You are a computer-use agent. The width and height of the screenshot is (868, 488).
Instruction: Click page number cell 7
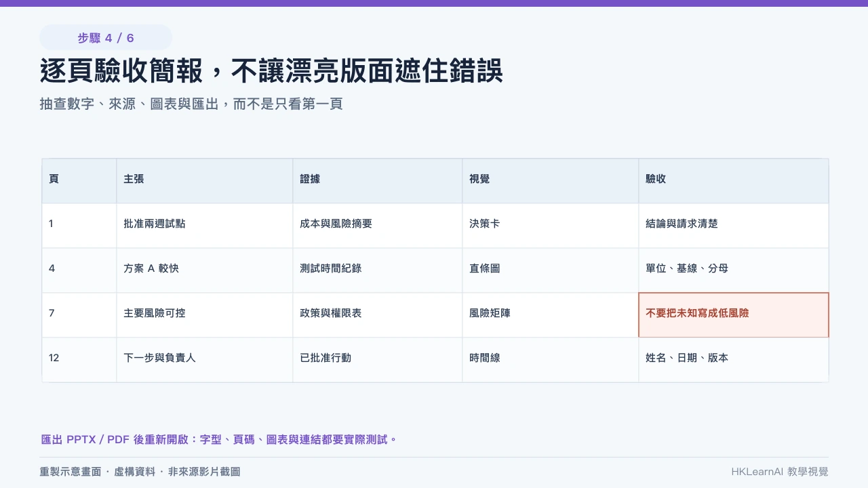coord(79,315)
